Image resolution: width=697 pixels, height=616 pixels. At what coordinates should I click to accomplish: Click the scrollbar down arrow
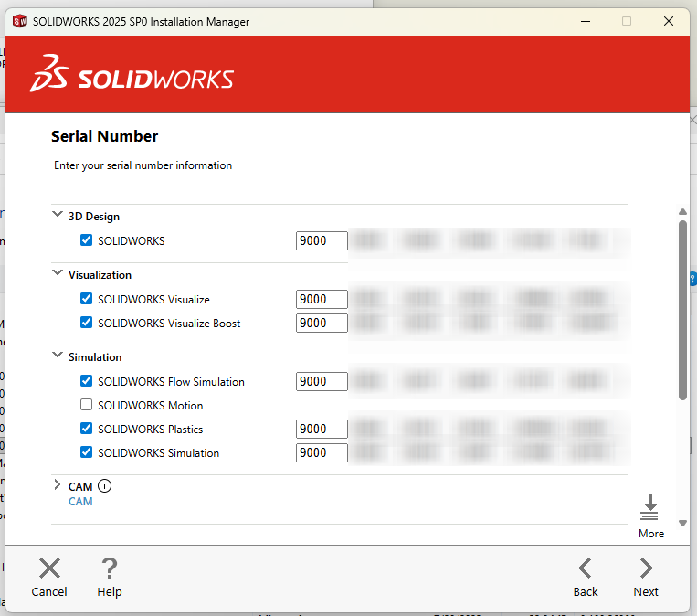tap(682, 524)
